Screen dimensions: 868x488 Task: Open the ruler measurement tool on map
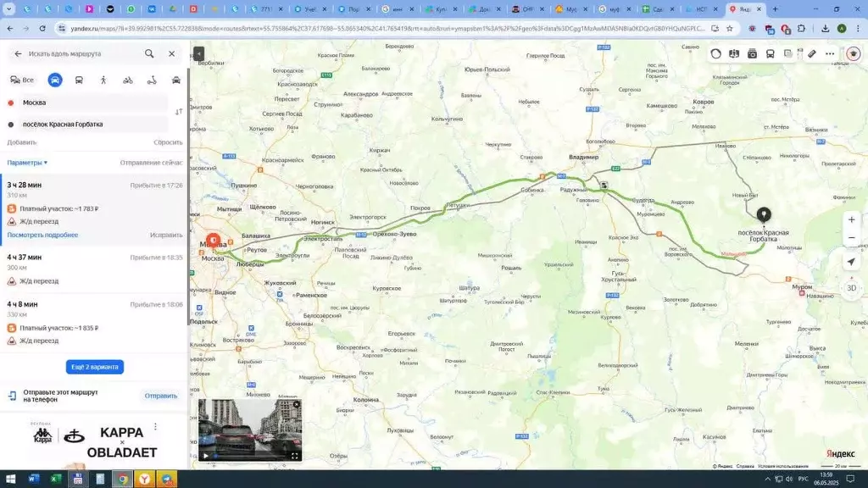(x=811, y=53)
